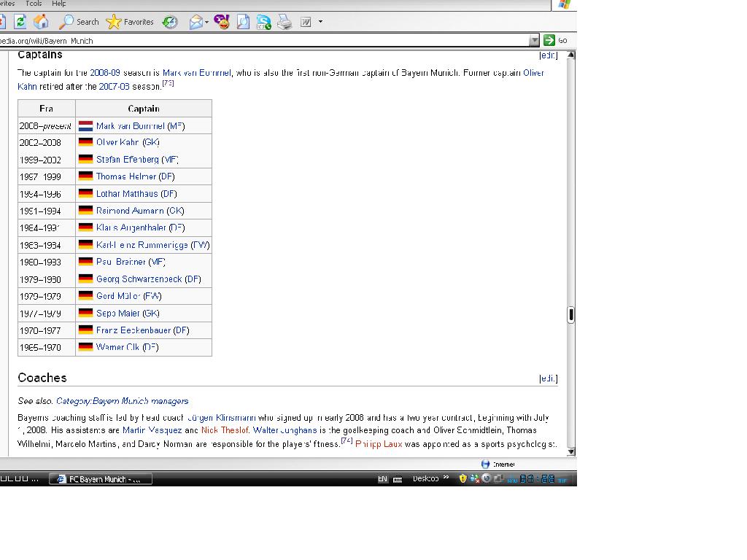Image resolution: width=747 pixels, height=560 pixels.
Task: Open Favorites via the star icon
Action: tap(130, 22)
